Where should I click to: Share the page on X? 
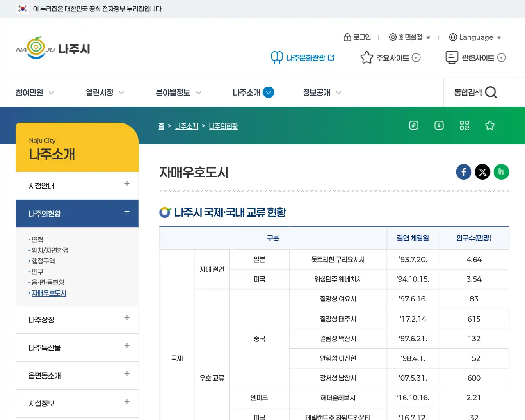click(482, 172)
